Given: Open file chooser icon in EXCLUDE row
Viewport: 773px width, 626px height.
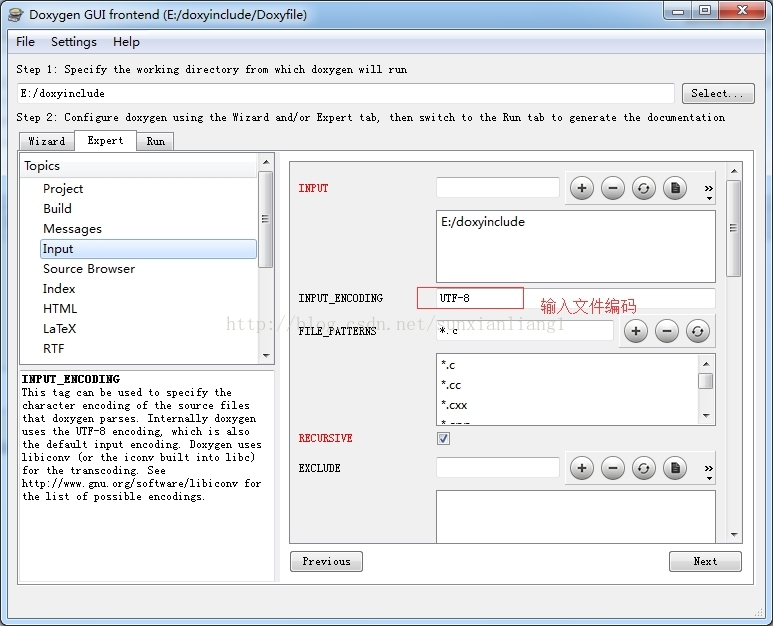Looking at the screenshot, I should (675, 468).
